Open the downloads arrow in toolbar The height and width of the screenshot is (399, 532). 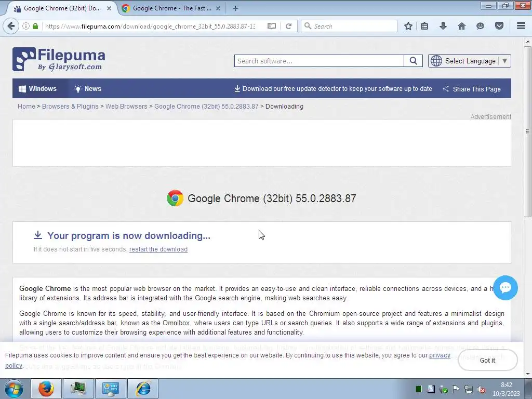[x=443, y=26]
